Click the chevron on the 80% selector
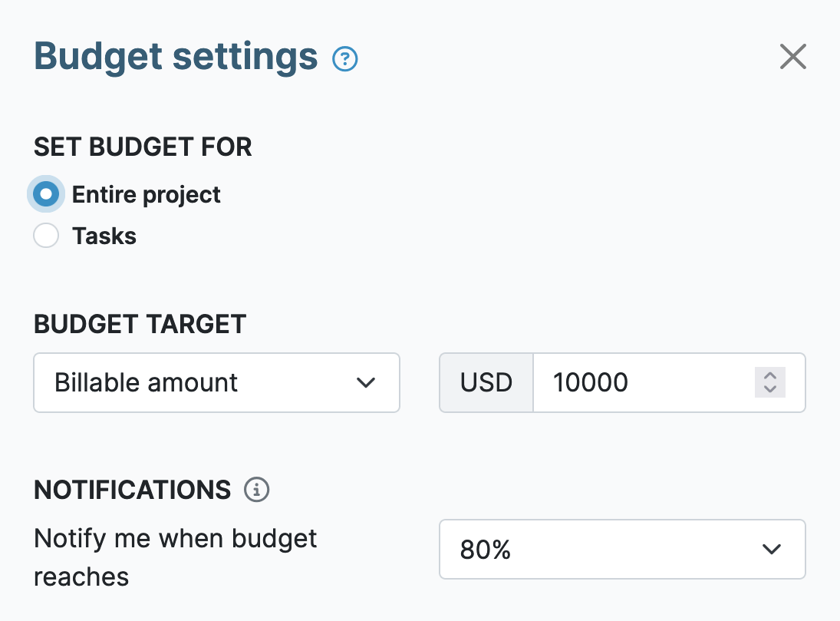This screenshot has height=621, width=840. [771, 549]
